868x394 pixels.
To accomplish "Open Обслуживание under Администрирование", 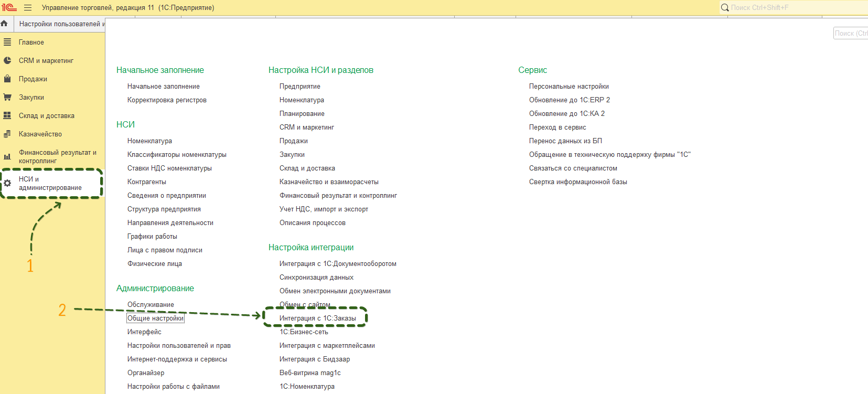I will point(151,304).
